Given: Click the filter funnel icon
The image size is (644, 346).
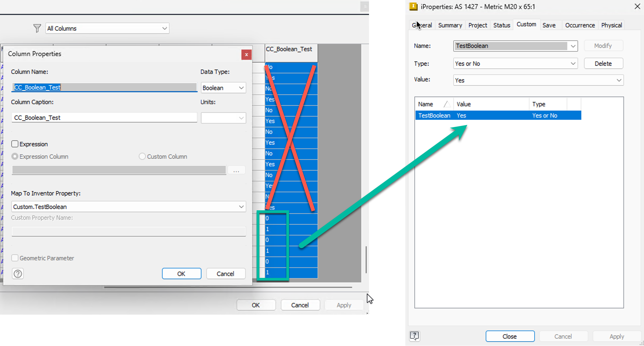Looking at the screenshot, I should [x=37, y=28].
